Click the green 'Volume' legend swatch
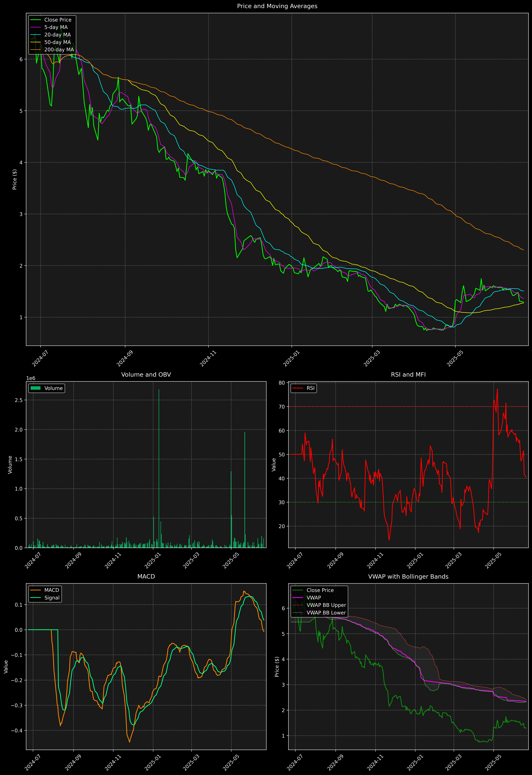This screenshot has height=775, width=532. (35, 388)
